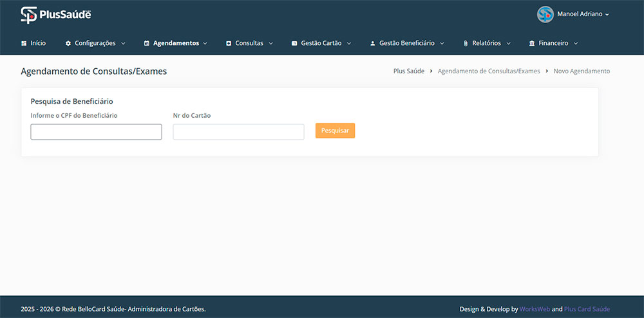Expand the Relatórios chevron arrow

pos(508,43)
